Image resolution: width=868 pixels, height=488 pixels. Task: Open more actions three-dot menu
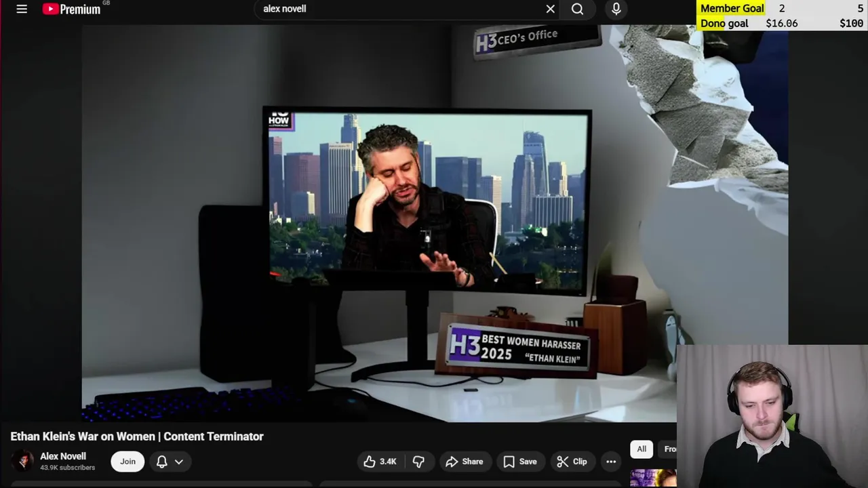[611, 462]
